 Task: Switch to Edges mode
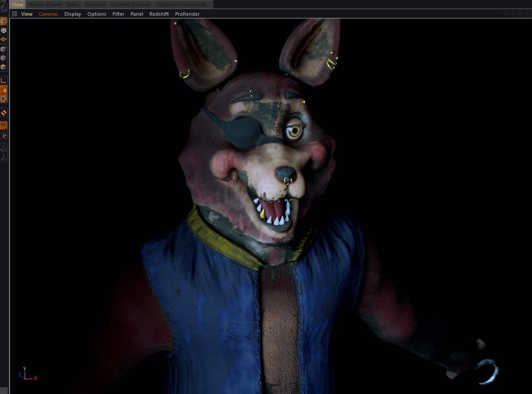click(x=4, y=58)
